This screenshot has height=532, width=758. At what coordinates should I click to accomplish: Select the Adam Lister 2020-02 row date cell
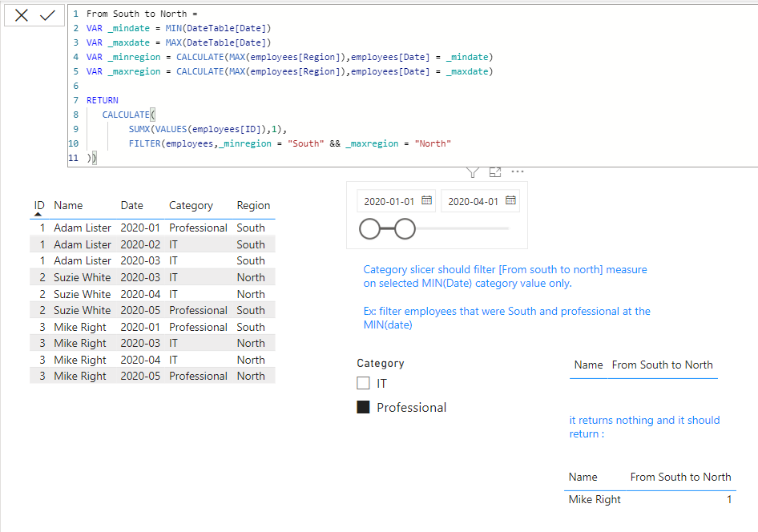coord(140,244)
